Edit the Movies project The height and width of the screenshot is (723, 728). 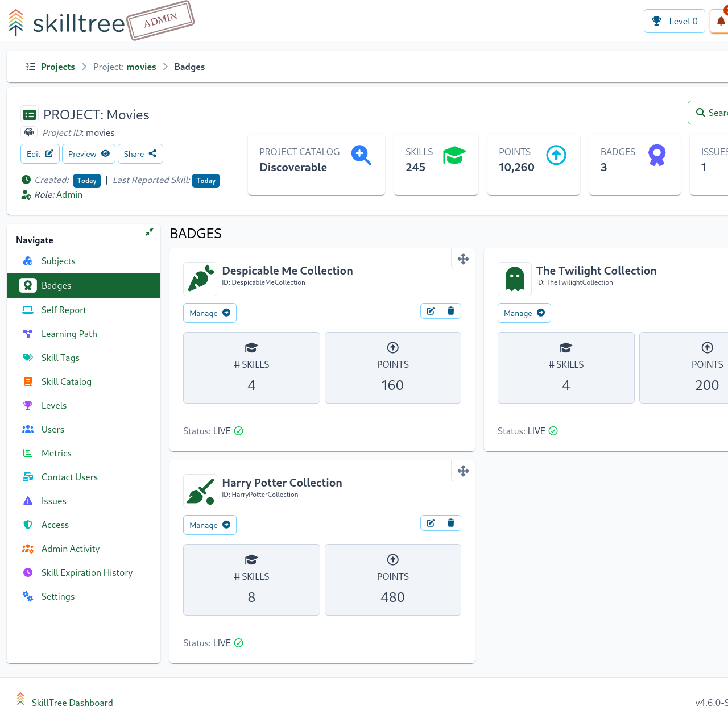point(40,154)
